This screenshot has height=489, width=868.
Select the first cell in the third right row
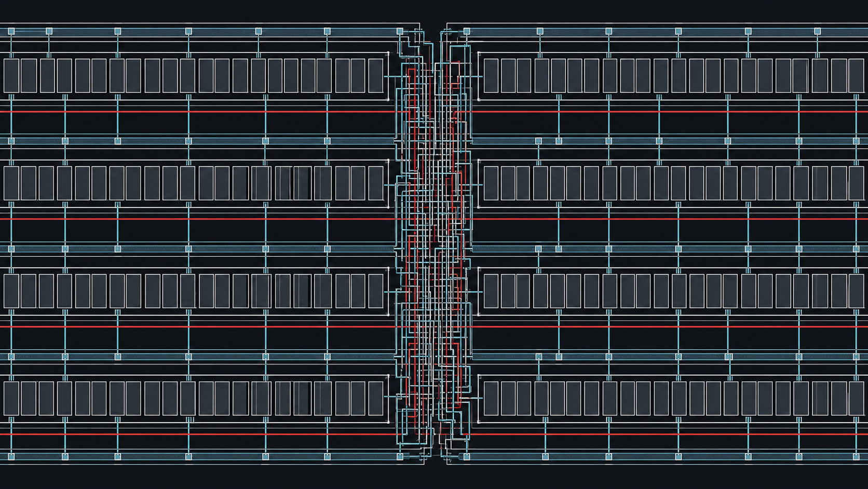click(x=491, y=291)
